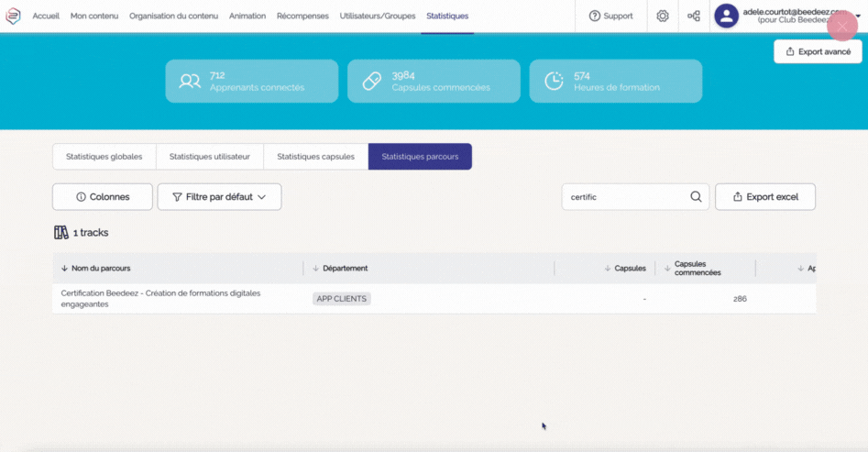Click the training hours clock icon

tap(554, 82)
